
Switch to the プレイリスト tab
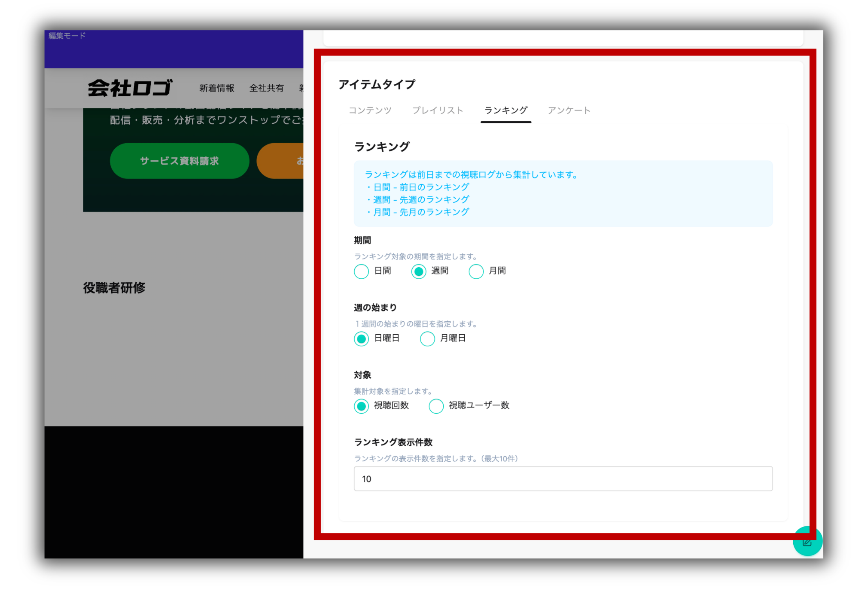pos(438,110)
